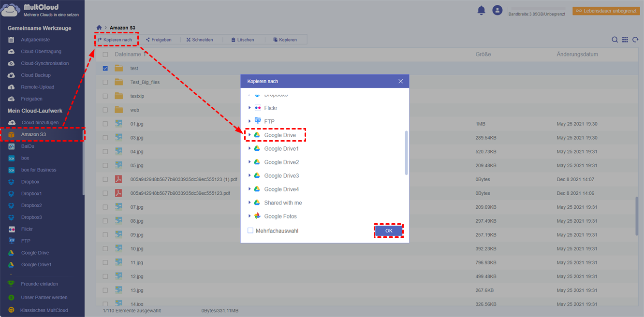The height and width of the screenshot is (317, 644).
Task: Close the Kopieren nach dialog
Action: coord(400,81)
